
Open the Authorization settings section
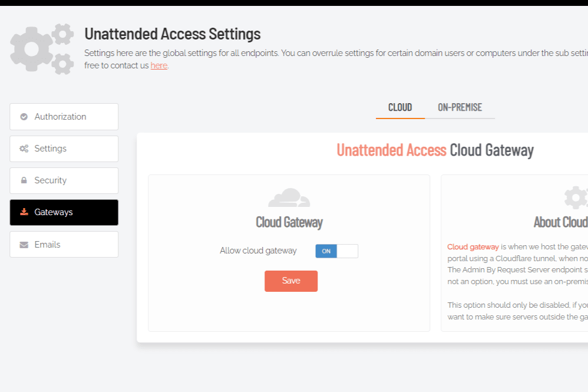(x=64, y=117)
